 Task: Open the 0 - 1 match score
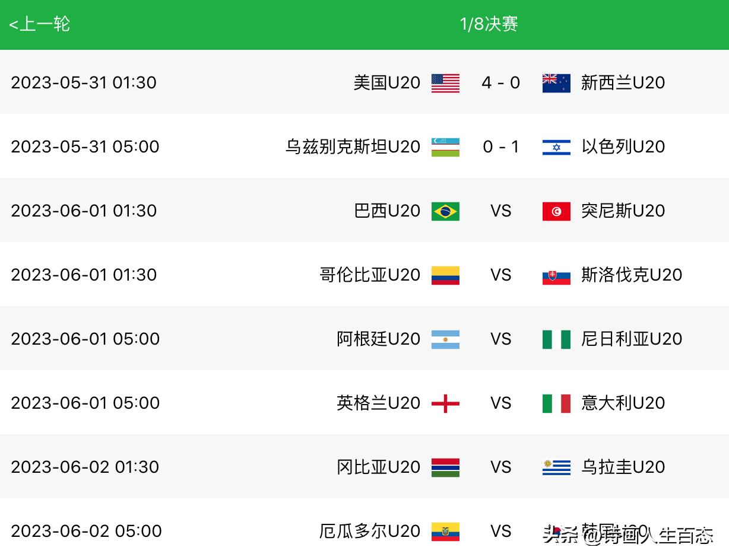(x=500, y=147)
